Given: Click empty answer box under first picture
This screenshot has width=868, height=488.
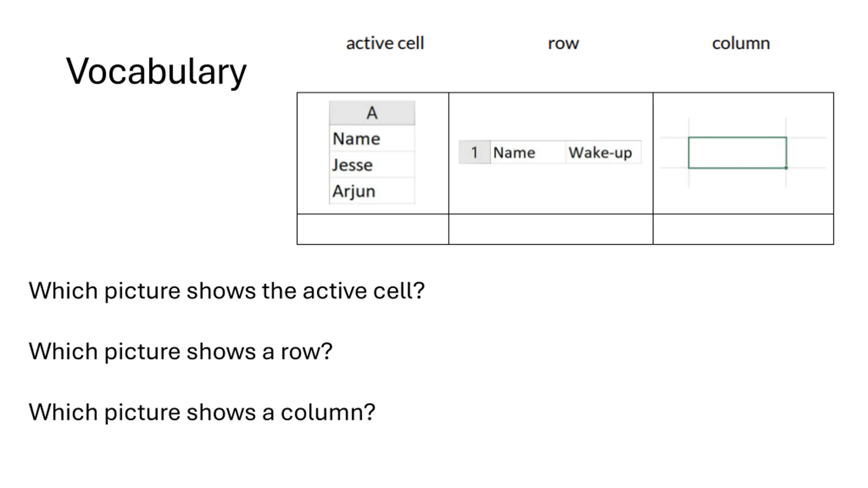Looking at the screenshot, I should (373, 229).
